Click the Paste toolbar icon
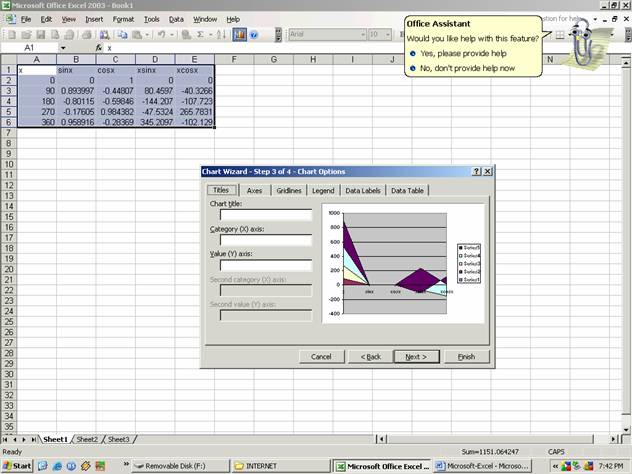The image size is (632, 474). coord(137,35)
